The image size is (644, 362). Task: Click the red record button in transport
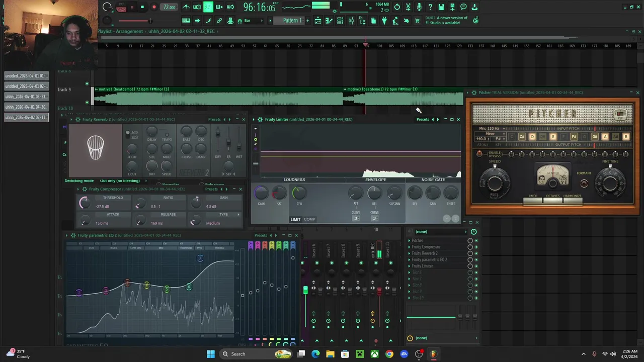[x=154, y=7]
